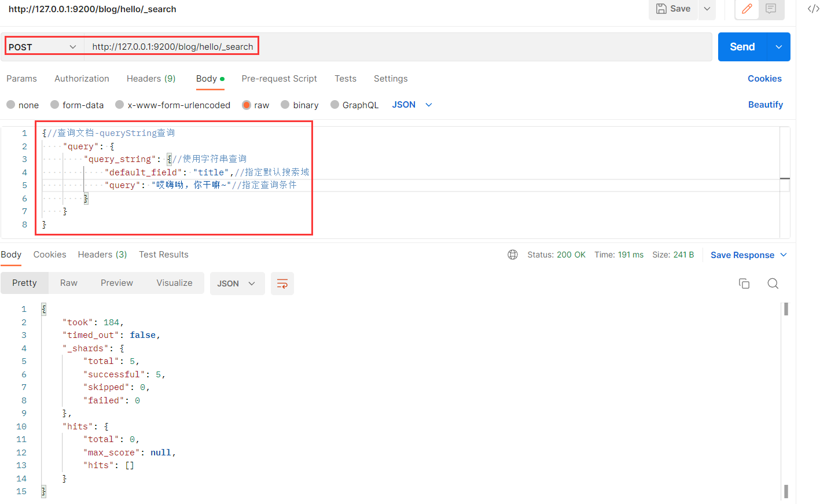This screenshot has height=504, width=831.
Task: Select the pencil edit icon
Action: point(747,9)
